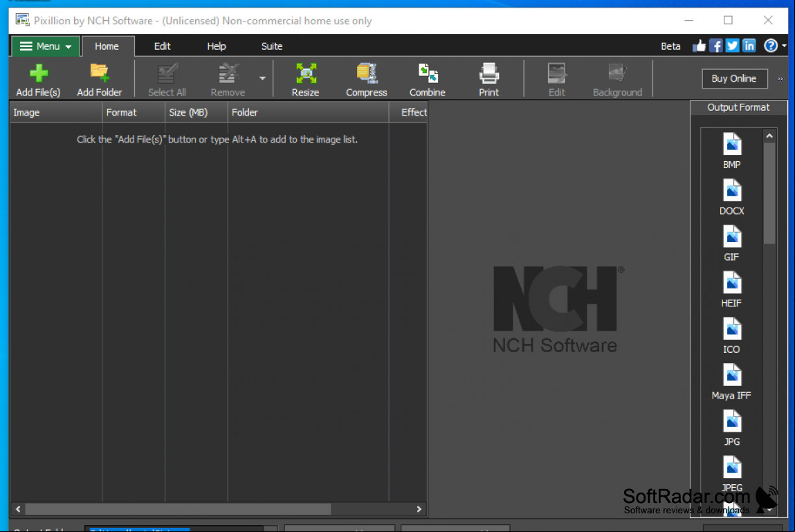795x532 pixels.
Task: Click the Folder column header
Action: (x=309, y=113)
